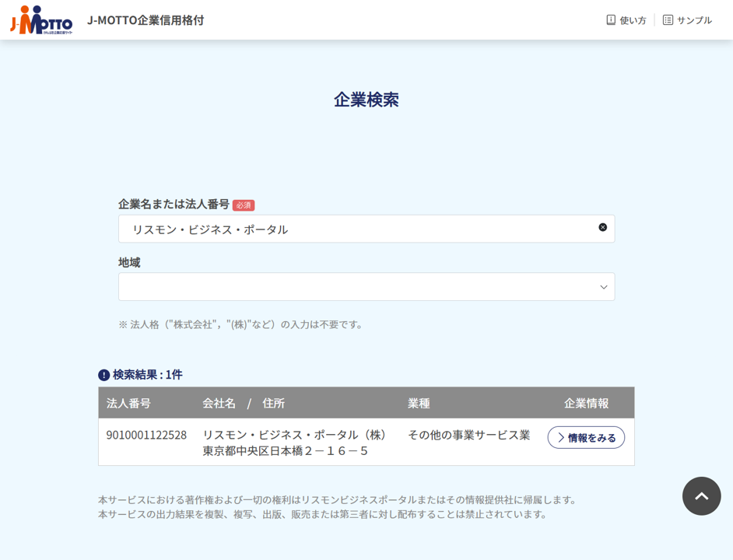Click address 東京都中央区日本橋２－１６－５

[285, 451]
